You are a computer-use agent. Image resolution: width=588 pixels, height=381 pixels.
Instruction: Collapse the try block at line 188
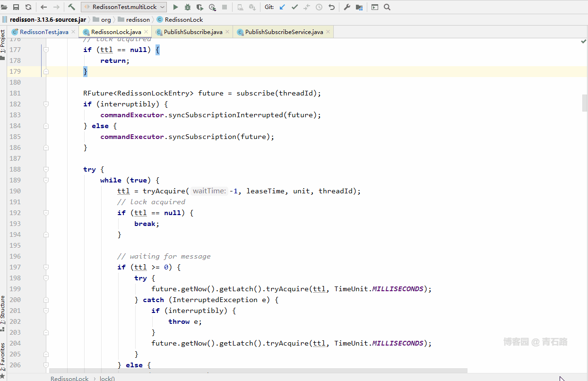(x=46, y=169)
